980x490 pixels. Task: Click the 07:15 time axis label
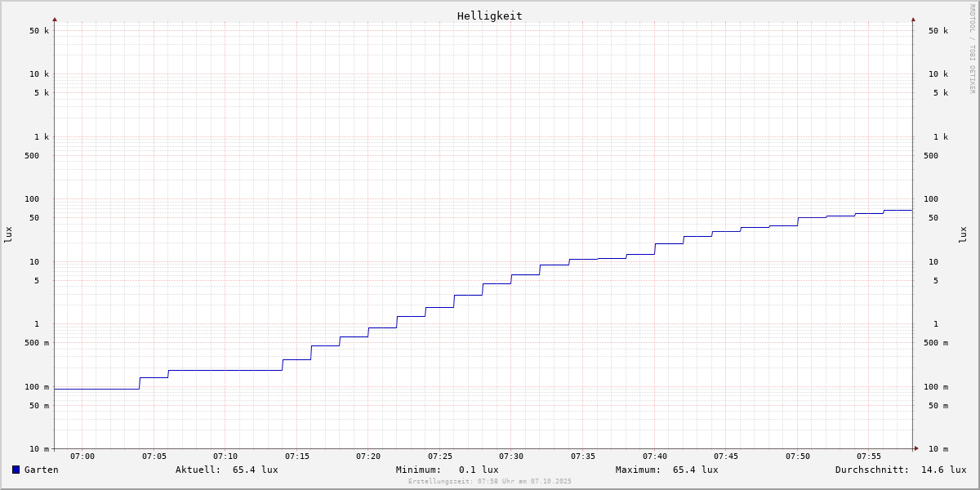[297, 456]
